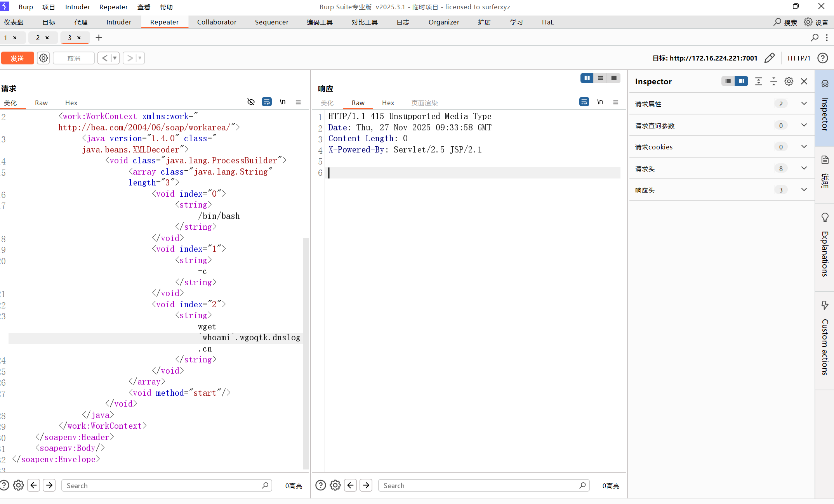Select the Hex tab in response panel
Screen dimensions: 834x504
(x=388, y=103)
